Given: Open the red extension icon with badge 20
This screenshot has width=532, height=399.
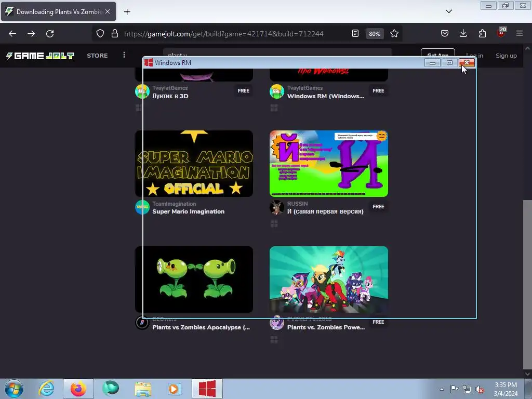Looking at the screenshot, I should coord(501,33).
